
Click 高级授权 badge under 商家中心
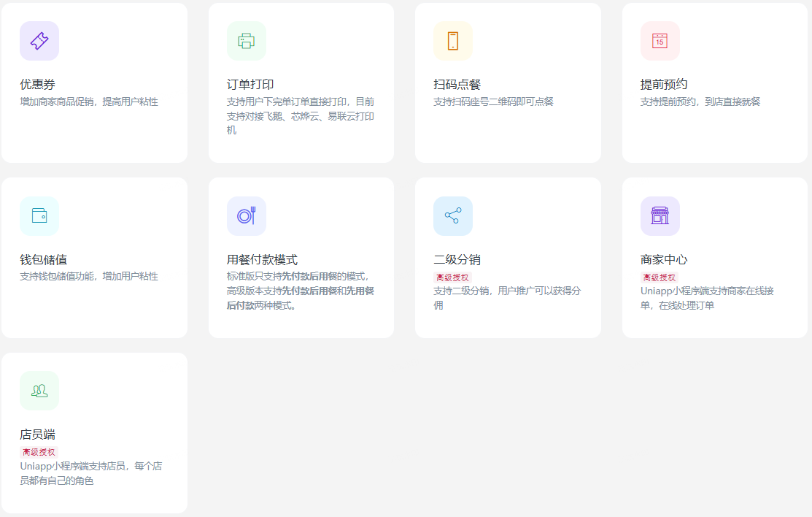(659, 277)
